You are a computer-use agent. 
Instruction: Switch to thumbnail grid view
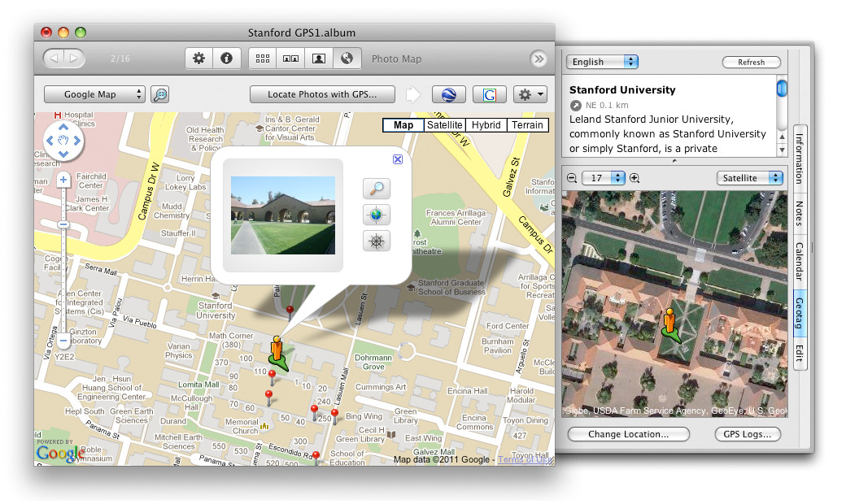(263, 59)
